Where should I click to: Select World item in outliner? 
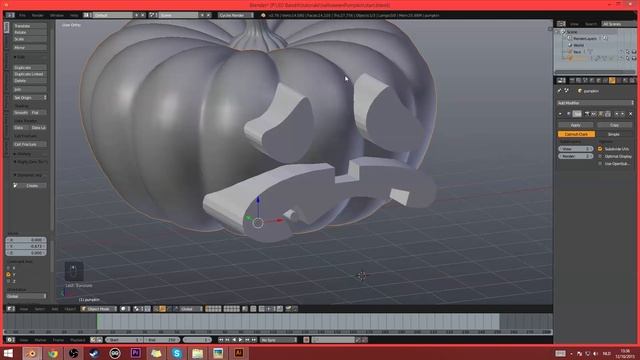point(578,45)
